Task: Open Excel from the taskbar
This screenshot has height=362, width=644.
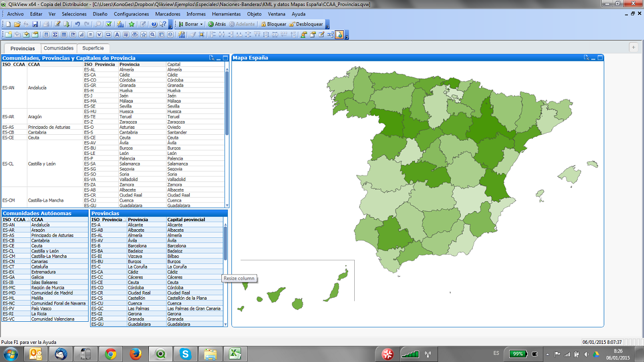Action: (235, 354)
